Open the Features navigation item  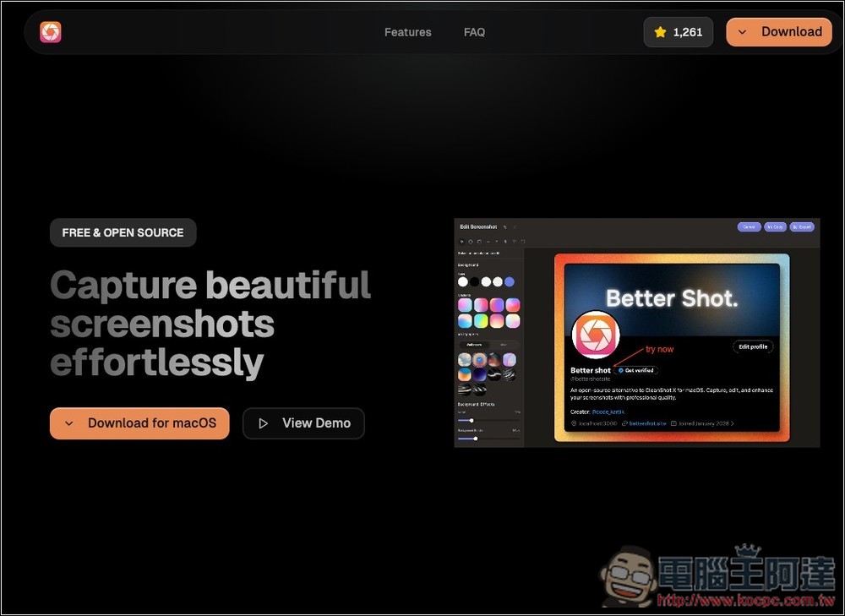pos(407,32)
